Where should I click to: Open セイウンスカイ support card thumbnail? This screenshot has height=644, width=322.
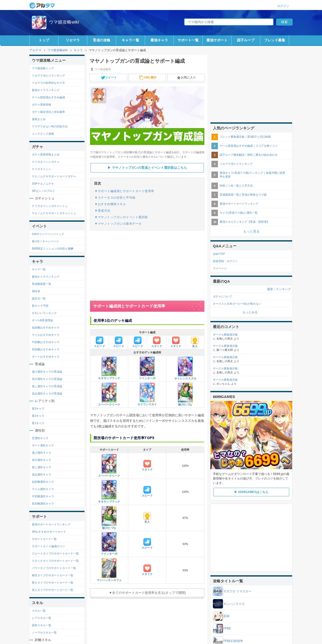tap(147, 392)
